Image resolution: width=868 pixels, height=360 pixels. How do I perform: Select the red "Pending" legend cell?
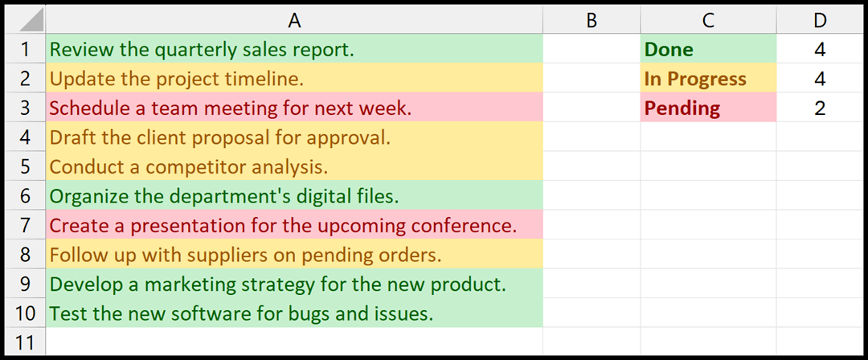click(x=708, y=108)
